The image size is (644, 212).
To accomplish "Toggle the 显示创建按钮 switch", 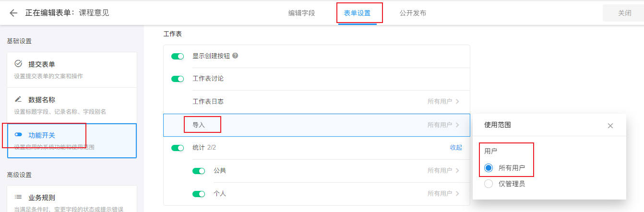I will (x=178, y=56).
